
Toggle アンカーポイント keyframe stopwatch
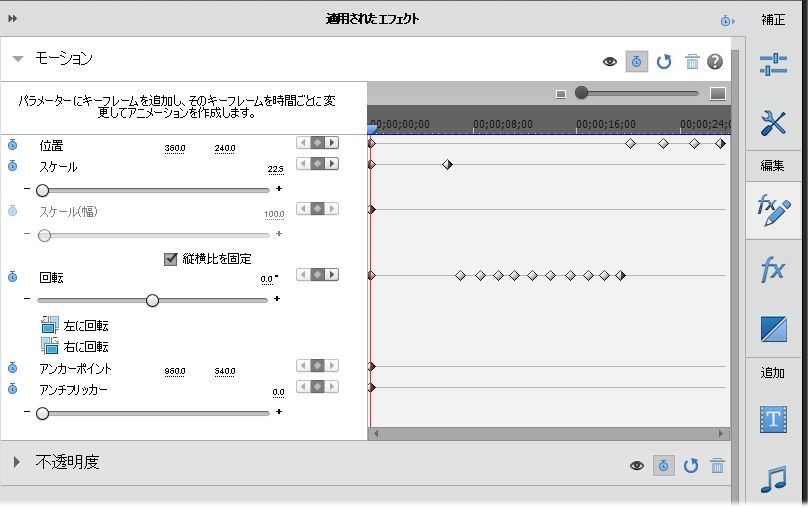tap(13, 367)
